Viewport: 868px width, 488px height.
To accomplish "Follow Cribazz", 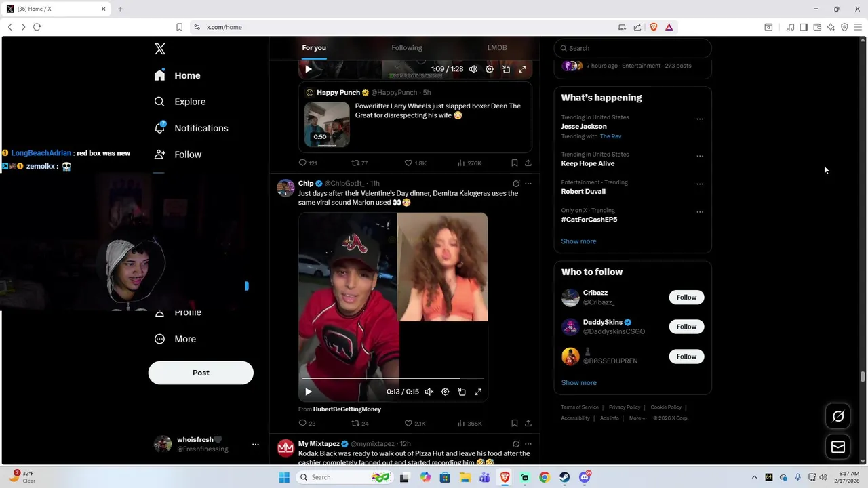I will pos(686,298).
